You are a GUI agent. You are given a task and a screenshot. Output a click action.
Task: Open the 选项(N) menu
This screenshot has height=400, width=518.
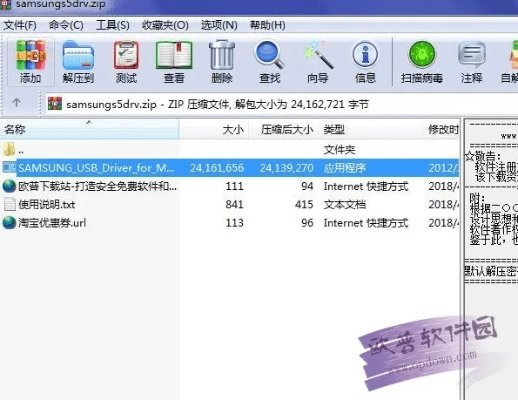[219, 25]
